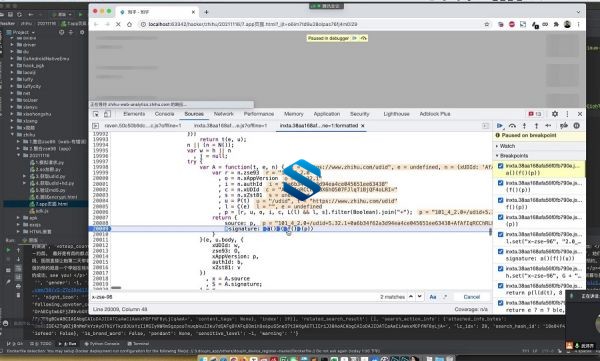Expand the Watch section
600x361 pixels.
pyautogui.click(x=505, y=146)
